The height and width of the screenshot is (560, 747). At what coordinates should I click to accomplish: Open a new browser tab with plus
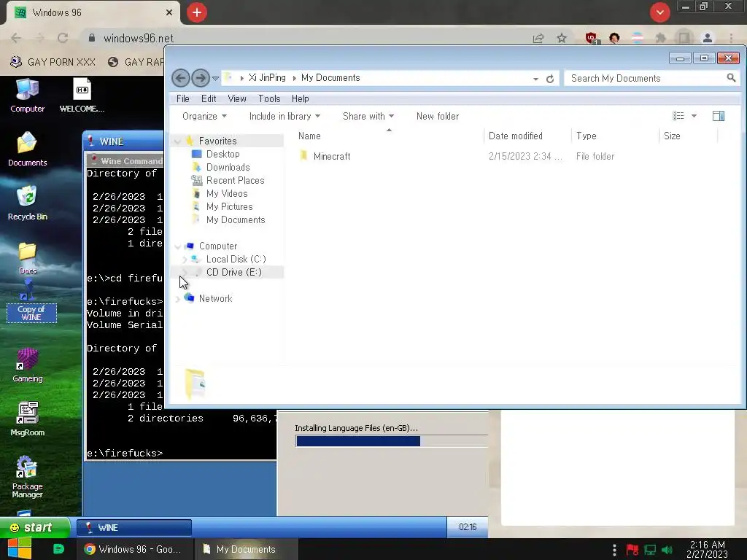pyautogui.click(x=197, y=12)
